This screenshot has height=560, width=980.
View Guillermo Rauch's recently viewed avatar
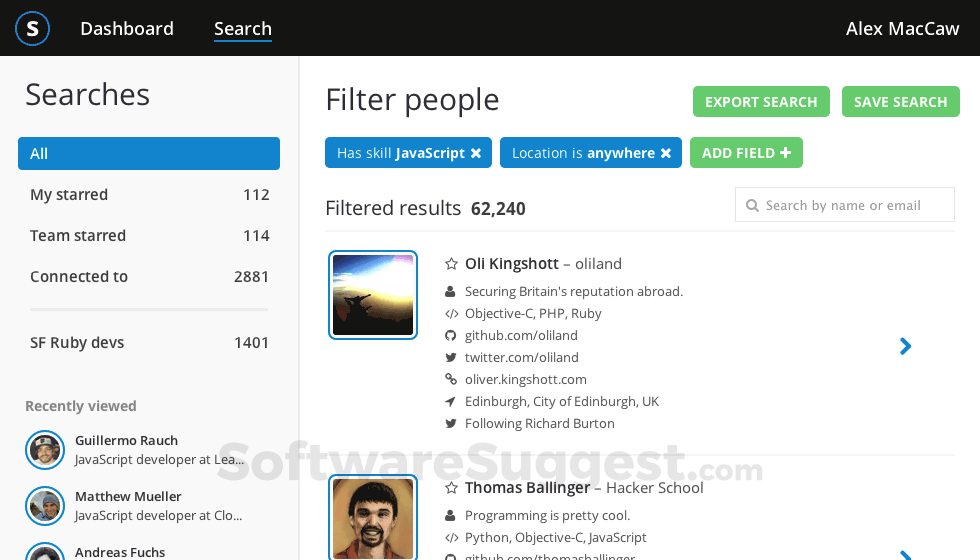[44, 450]
